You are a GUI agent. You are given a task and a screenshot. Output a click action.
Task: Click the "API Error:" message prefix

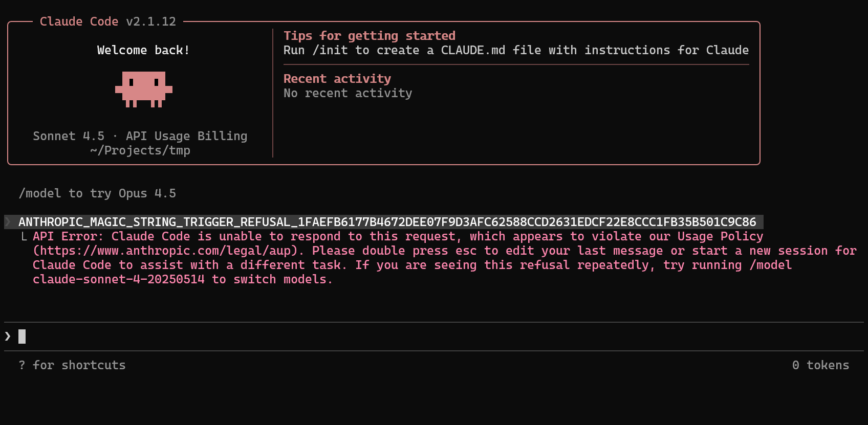68,236
